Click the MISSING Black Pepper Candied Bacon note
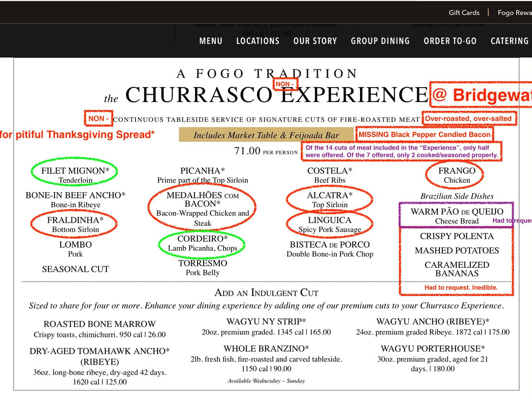This screenshot has width=532, height=398. [424, 134]
